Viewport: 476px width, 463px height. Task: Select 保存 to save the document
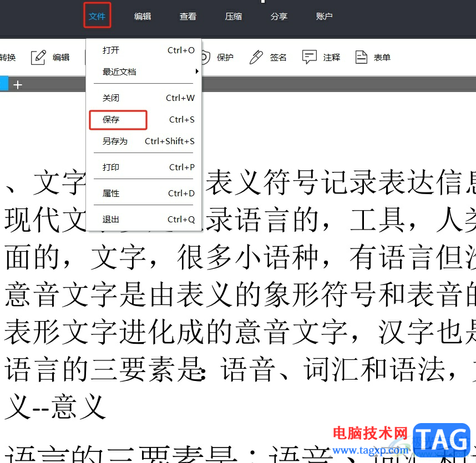click(x=144, y=120)
